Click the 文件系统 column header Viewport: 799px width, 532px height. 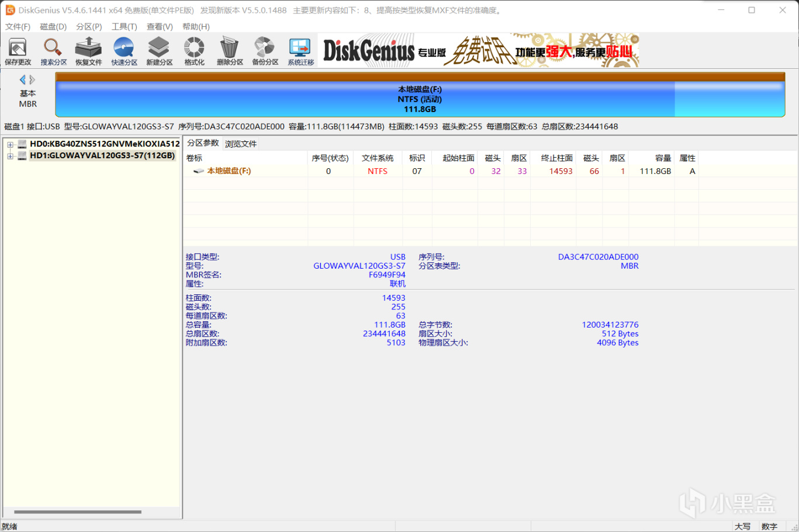(378, 158)
